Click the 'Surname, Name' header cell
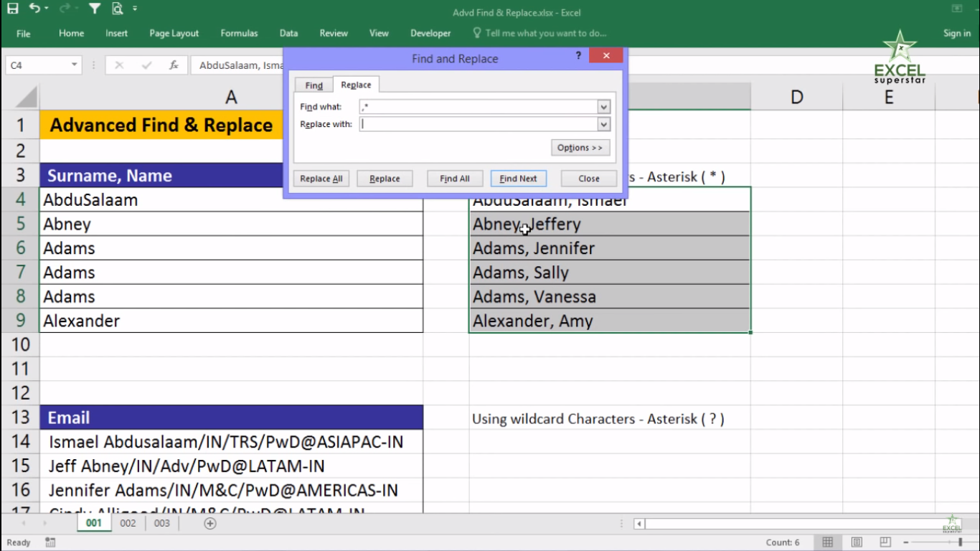Viewport: 980px width, 551px height. coord(231,176)
